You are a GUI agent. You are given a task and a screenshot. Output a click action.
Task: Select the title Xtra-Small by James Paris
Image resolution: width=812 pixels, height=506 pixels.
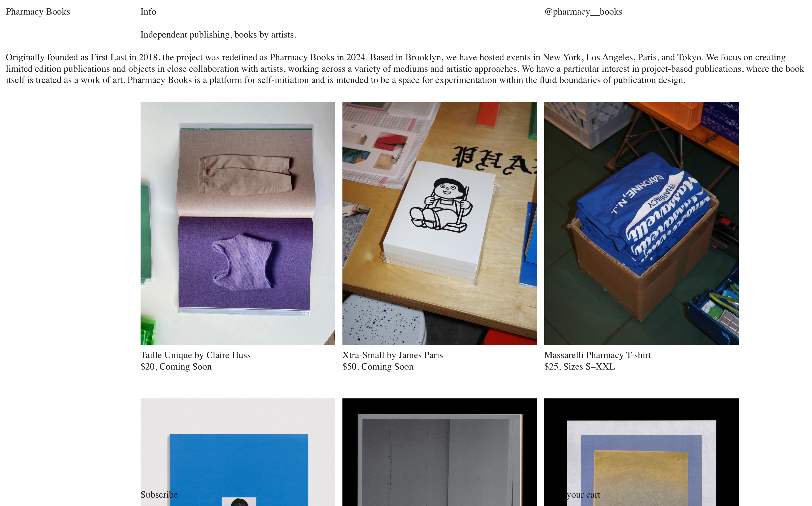tap(393, 355)
